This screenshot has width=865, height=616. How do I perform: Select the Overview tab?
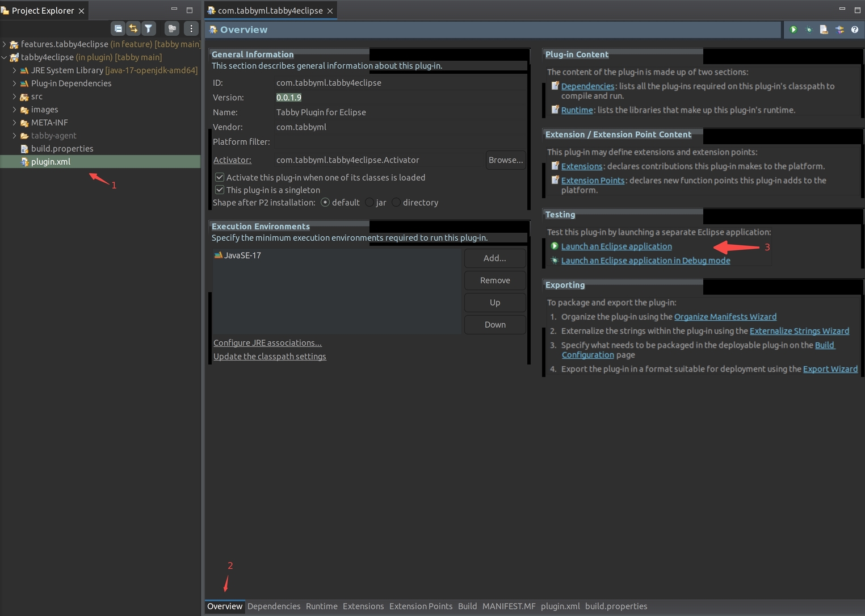click(x=225, y=606)
